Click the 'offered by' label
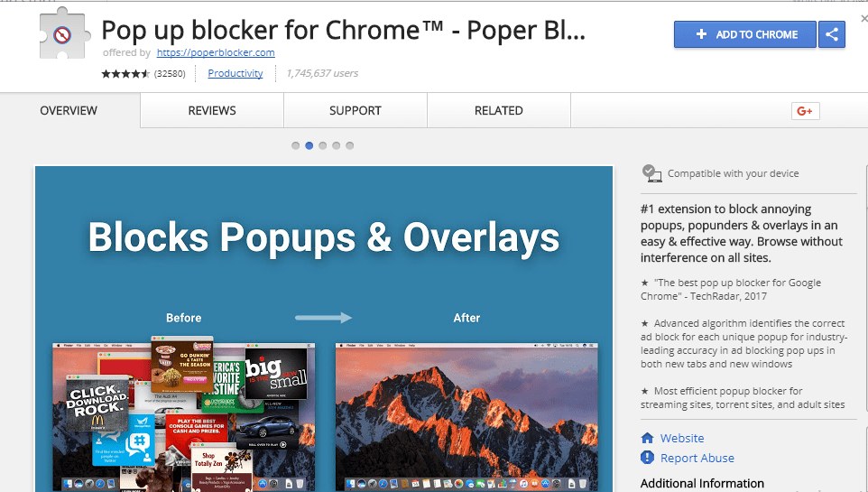The width and height of the screenshot is (868, 492). [x=126, y=52]
